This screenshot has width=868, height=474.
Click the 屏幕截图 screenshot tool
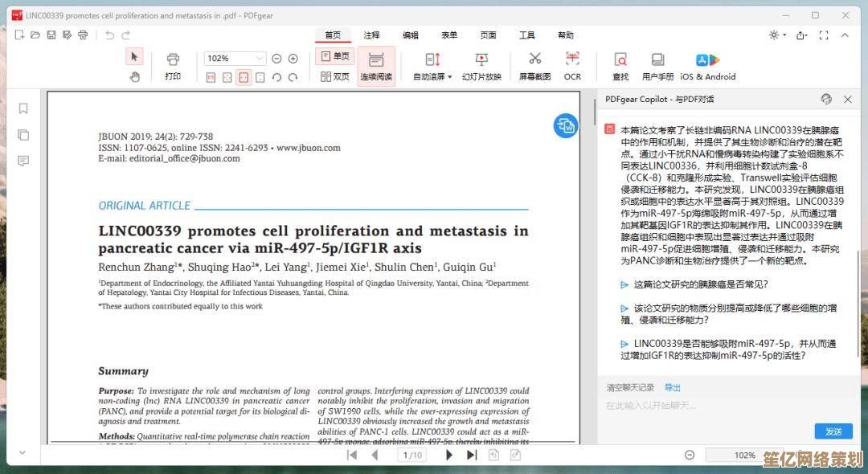point(534,67)
